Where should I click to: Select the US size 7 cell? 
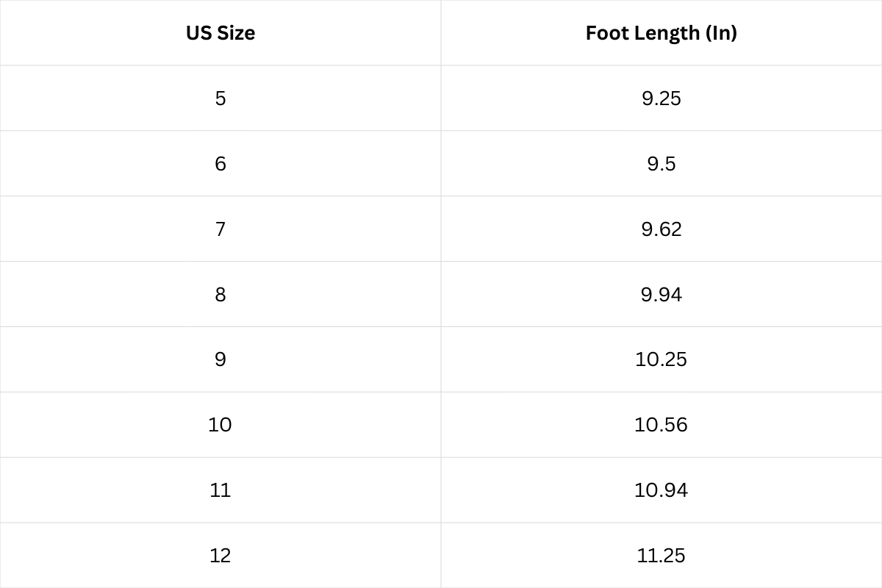click(220, 229)
